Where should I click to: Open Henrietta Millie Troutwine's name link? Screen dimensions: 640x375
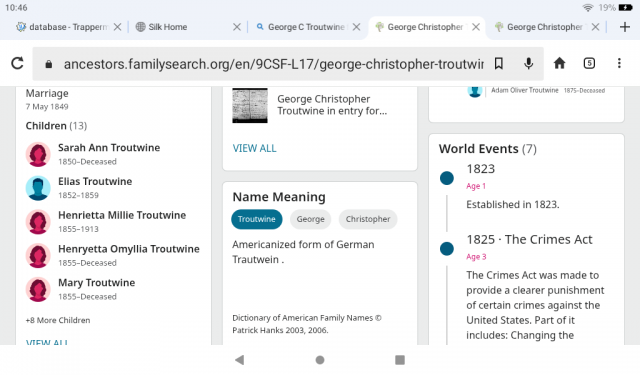[122, 215]
